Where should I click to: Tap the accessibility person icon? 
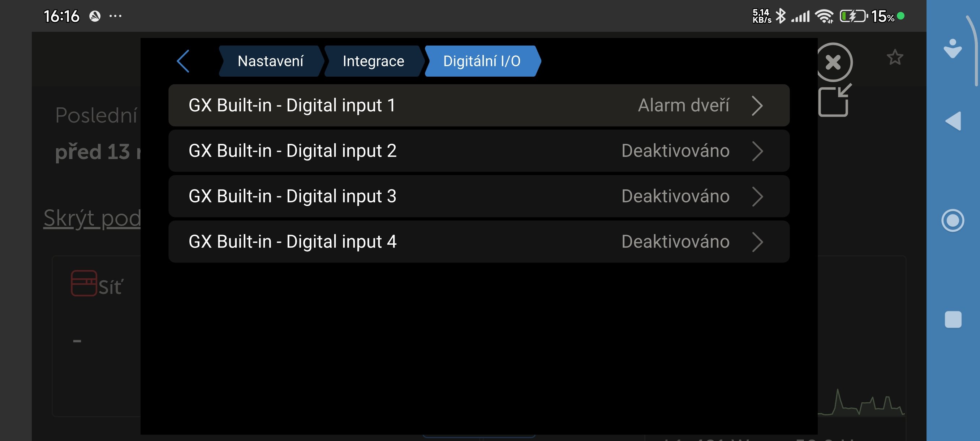point(952,49)
